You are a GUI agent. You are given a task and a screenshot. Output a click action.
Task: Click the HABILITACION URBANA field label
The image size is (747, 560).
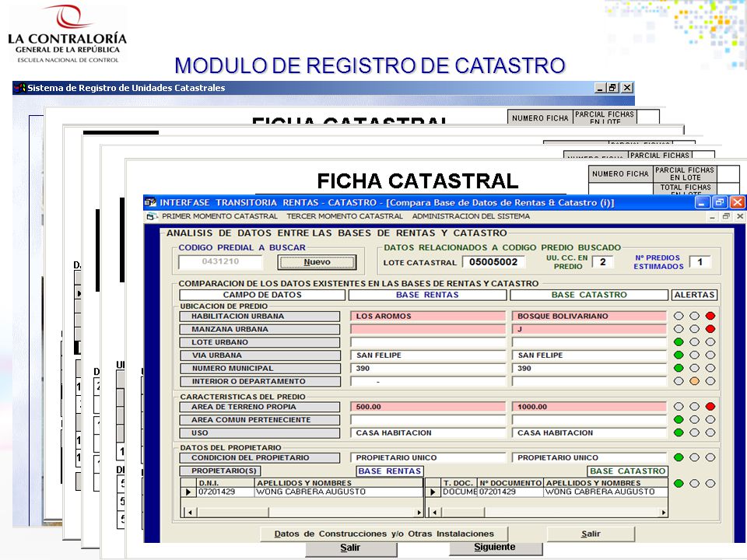click(260, 317)
